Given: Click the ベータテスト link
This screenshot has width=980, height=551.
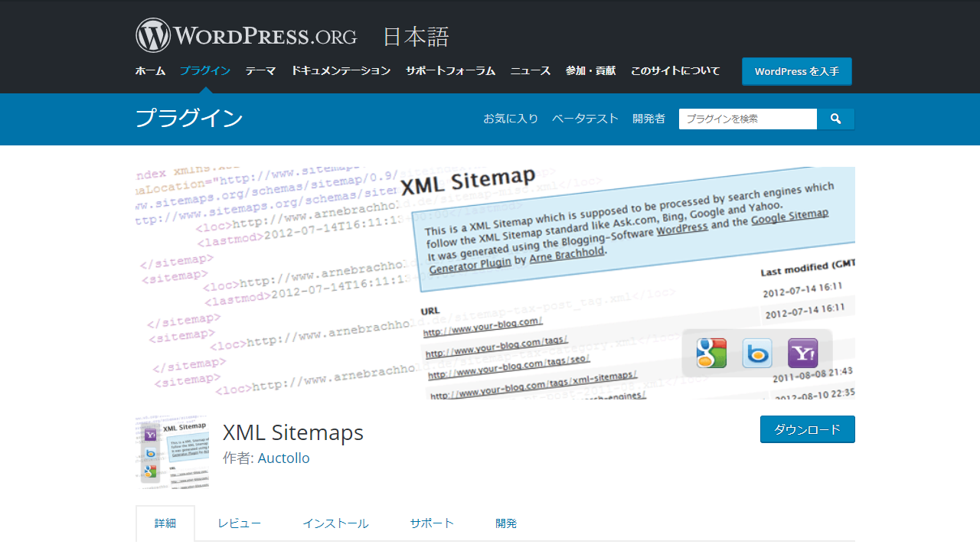Looking at the screenshot, I should 585,119.
